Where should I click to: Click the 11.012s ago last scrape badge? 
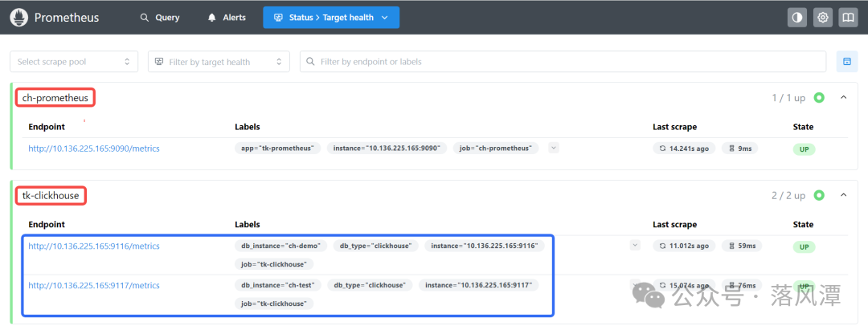point(684,246)
